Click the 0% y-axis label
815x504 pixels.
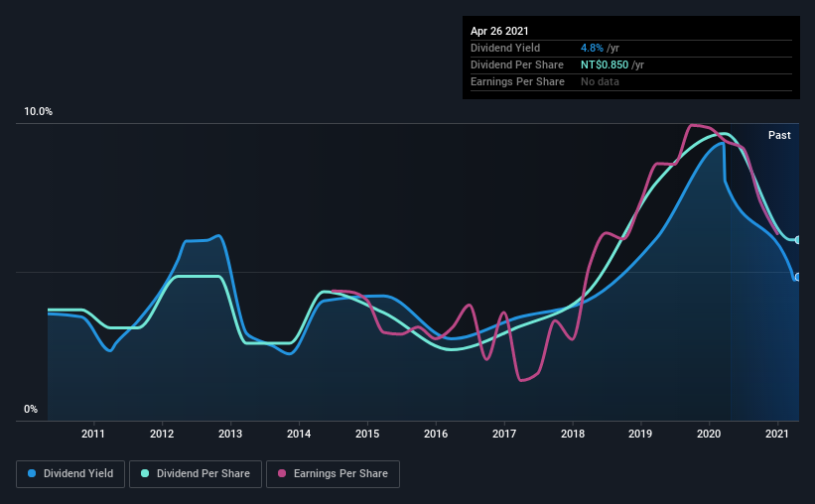pyautogui.click(x=31, y=409)
